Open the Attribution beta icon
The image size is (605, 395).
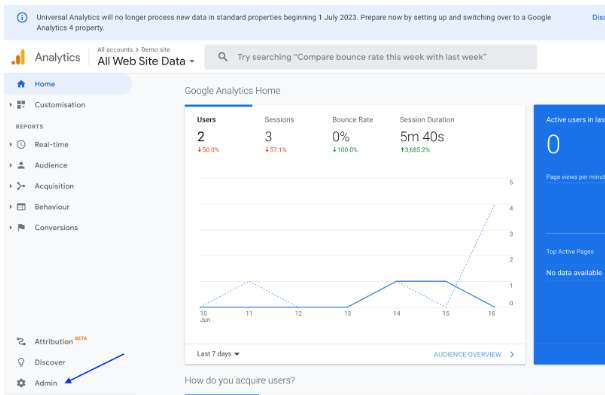click(x=21, y=341)
